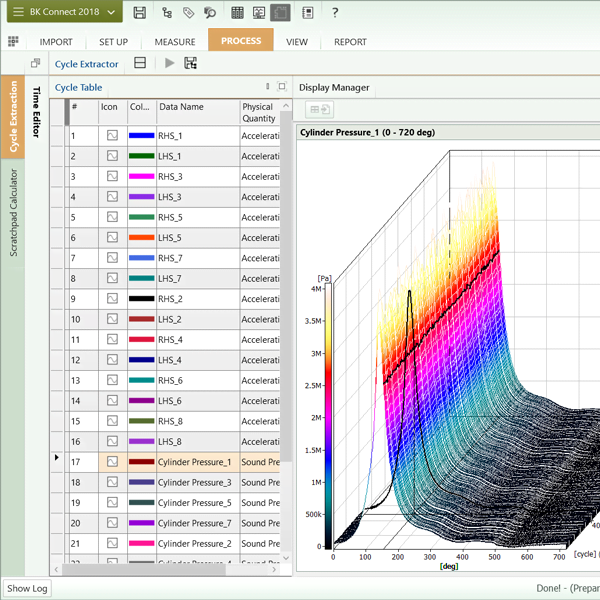
Task: Click the grid table icon in top toolbar
Action: [237, 13]
